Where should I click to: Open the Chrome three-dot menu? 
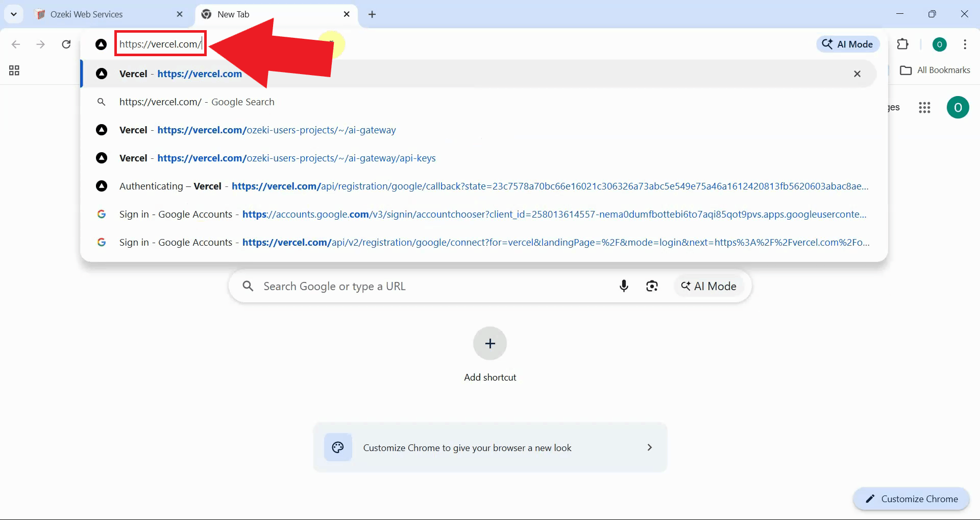tap(965, 44)
